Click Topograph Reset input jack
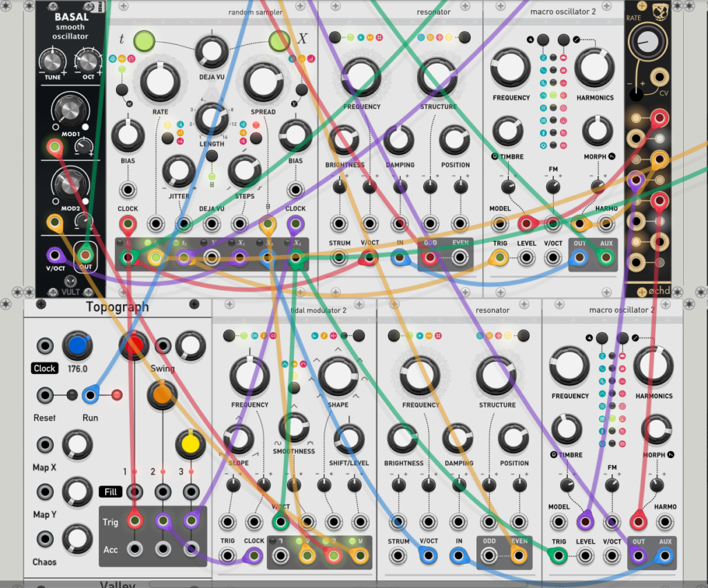The width and height of the screenshot is (708, 588). pos(45,395)
